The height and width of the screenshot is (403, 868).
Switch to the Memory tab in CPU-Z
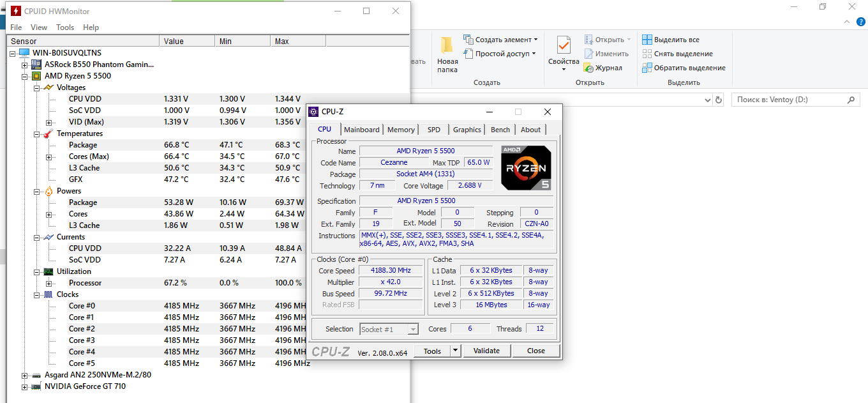(401, 130)
